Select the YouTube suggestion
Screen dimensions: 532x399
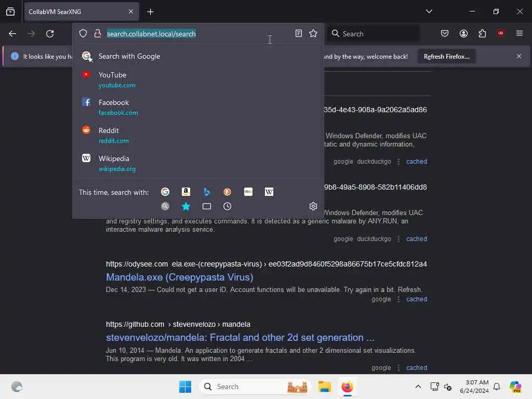[x=198, y=79]
